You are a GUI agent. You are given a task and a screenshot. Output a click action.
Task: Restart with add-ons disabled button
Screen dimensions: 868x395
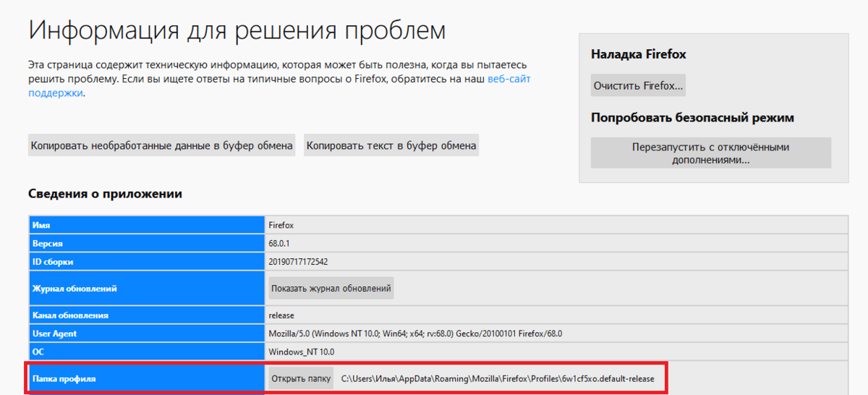click(x=711, y=153)
